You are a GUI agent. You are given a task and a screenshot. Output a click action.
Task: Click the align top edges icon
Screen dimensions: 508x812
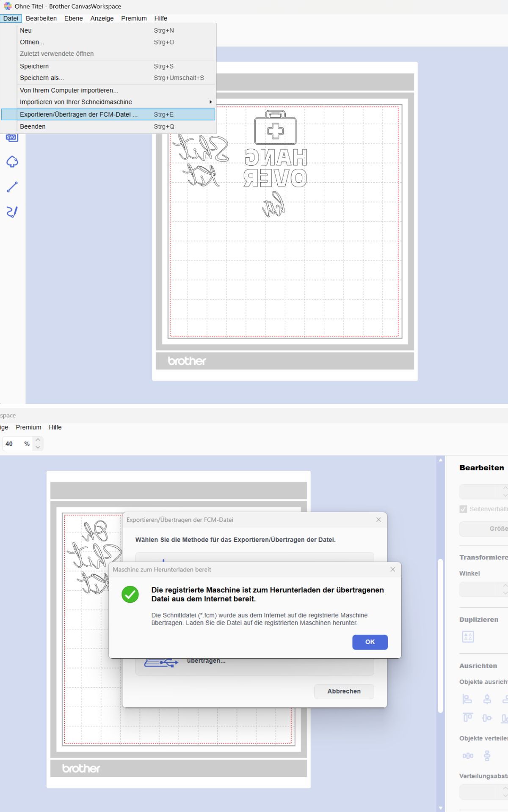pyautogui.click(x=467, y=718)
